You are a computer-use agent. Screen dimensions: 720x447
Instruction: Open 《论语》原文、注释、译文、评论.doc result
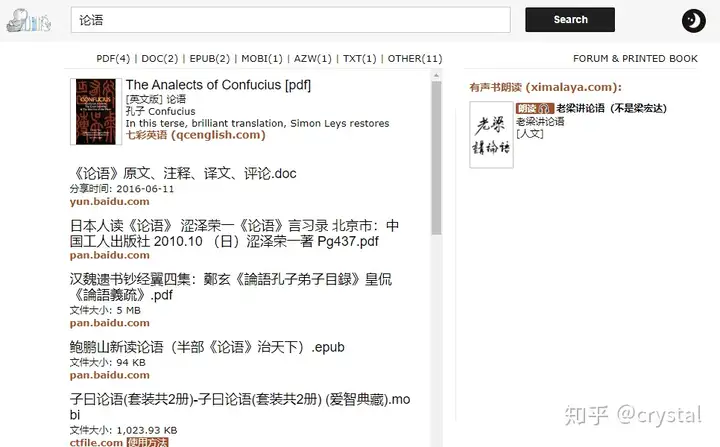point(183,174)
